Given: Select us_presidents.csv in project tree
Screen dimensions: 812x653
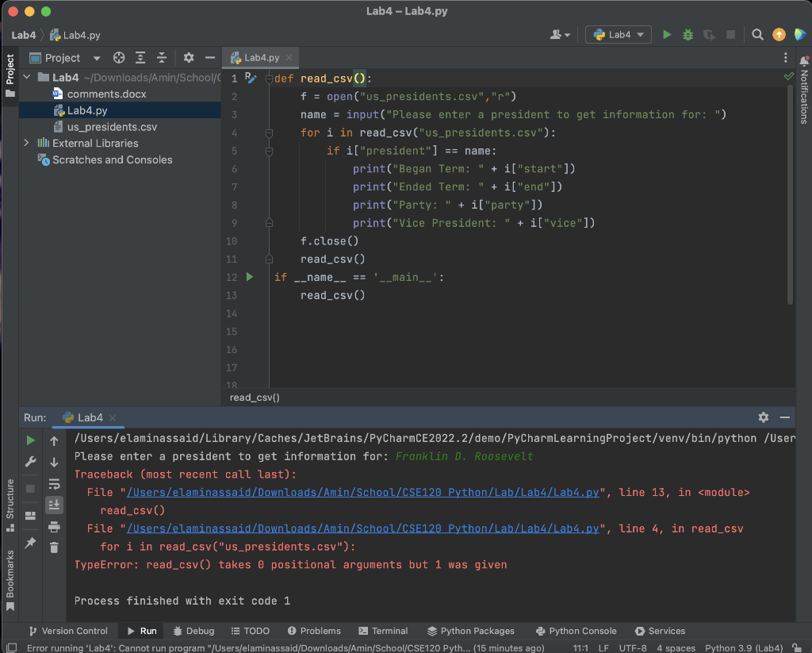Looking at the screenshot, I should point(112,127).
